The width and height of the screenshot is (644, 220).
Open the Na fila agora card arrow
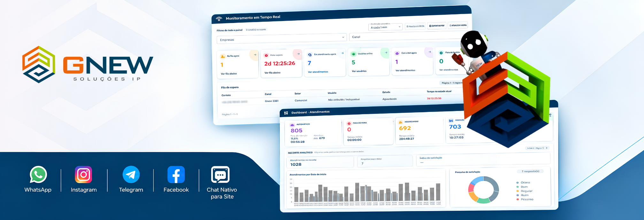coord(255,55)
